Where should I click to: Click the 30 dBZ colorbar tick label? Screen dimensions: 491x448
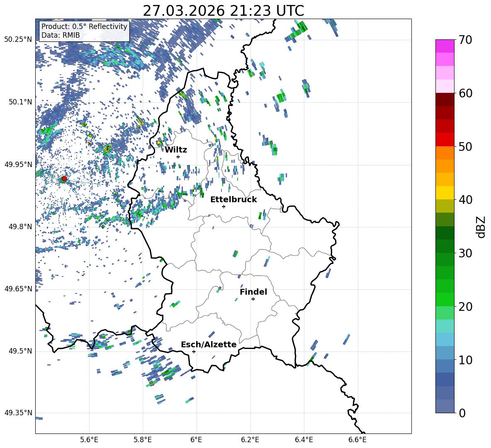tap(465, 253)
